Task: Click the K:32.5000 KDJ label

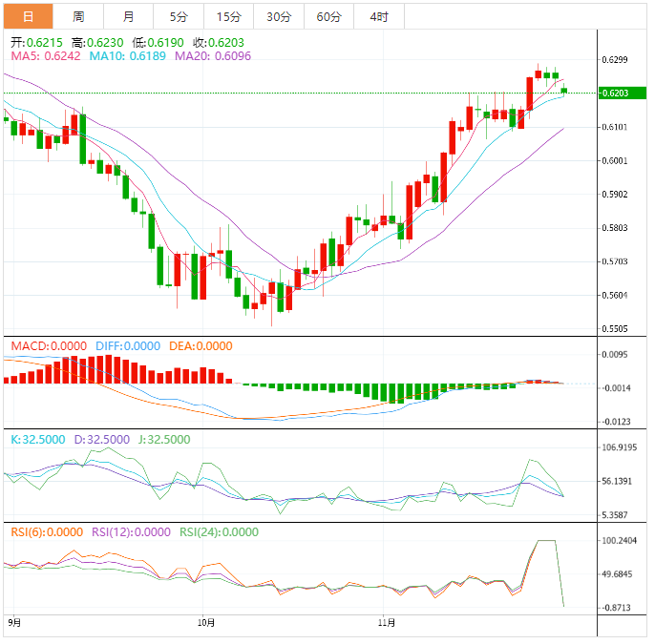Action: (37, 440)
